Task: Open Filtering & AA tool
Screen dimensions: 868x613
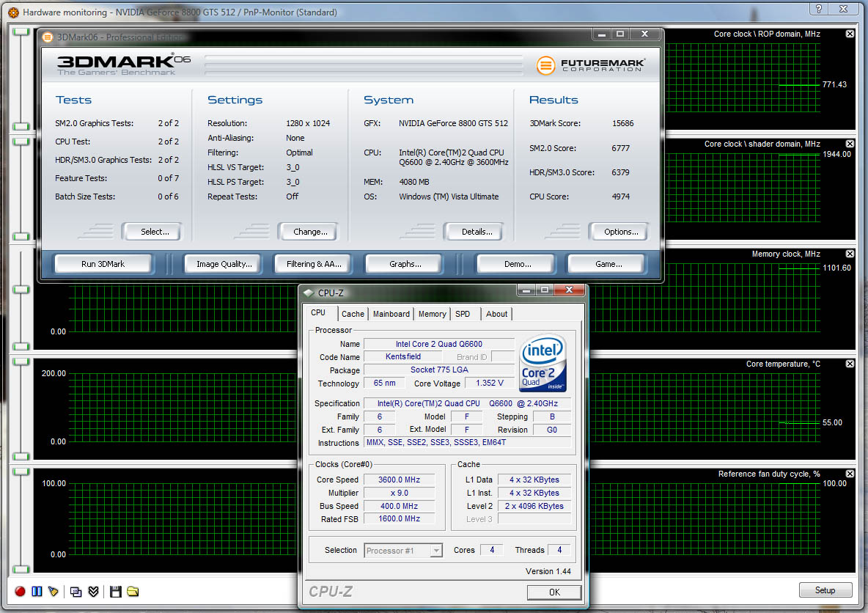Action: [314, 264]
